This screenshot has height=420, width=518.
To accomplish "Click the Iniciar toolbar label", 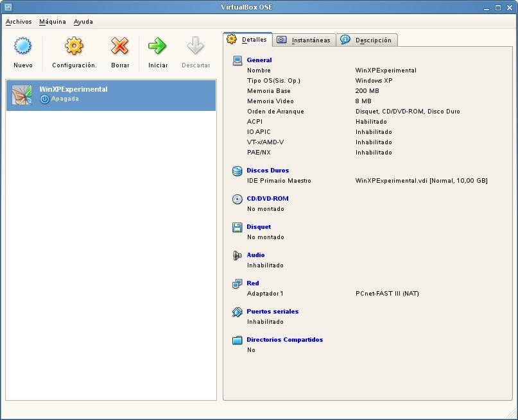I will (158, 65).
